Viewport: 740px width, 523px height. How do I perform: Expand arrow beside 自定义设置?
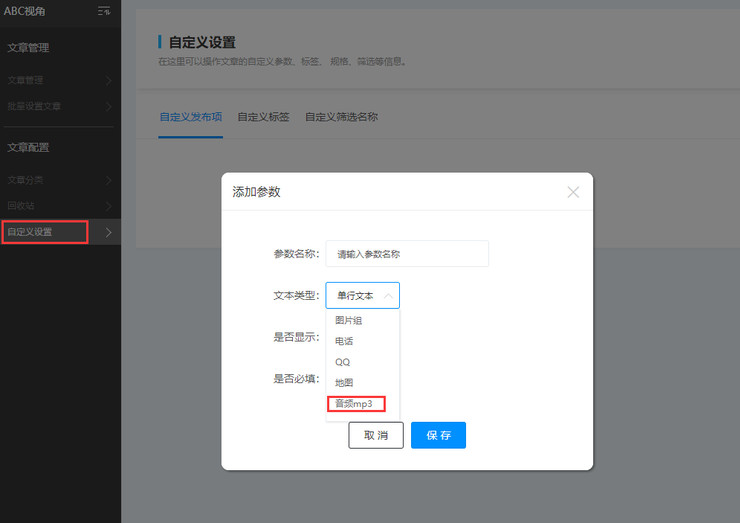coord(109,232)
